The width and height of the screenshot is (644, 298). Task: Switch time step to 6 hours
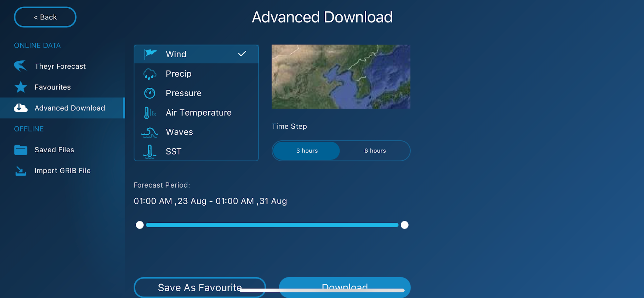point(375,151)
